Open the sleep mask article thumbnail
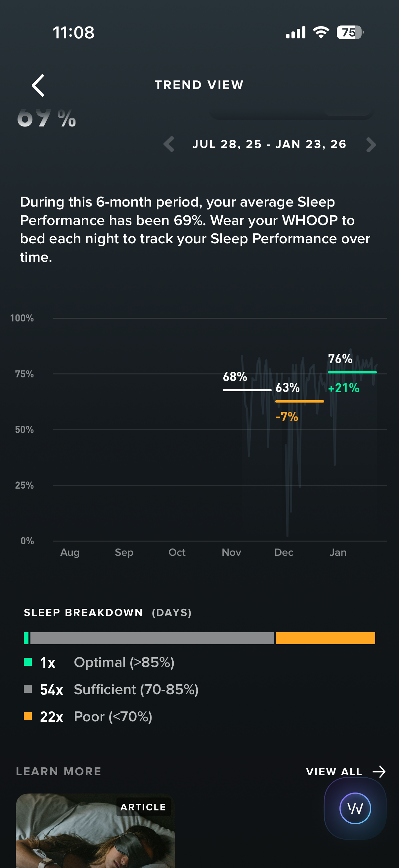Viewport: 399px width, 868px height. pos(95,830)
